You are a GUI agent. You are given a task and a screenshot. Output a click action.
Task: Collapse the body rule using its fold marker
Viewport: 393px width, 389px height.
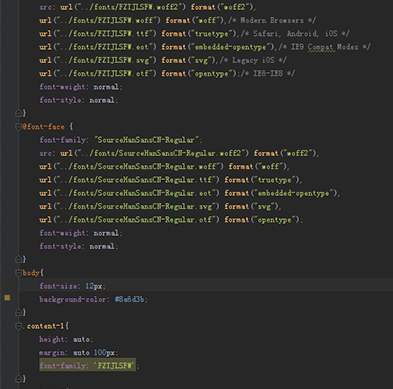click(x=19, y=273)
